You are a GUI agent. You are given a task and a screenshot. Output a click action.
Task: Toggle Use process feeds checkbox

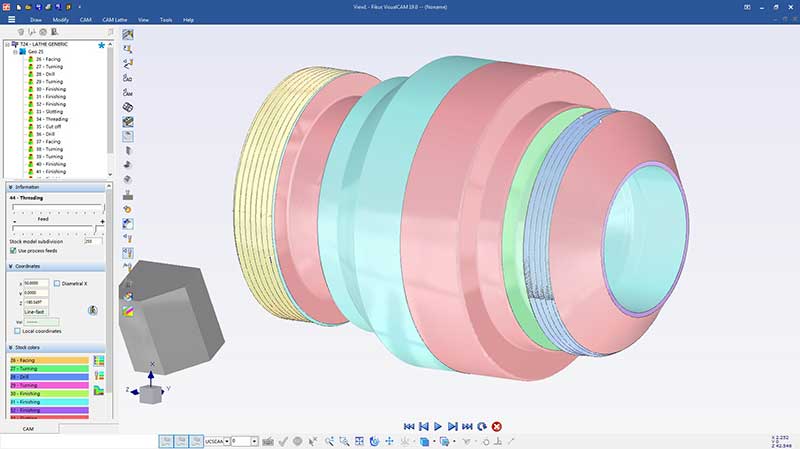click(x=13, y=250)
